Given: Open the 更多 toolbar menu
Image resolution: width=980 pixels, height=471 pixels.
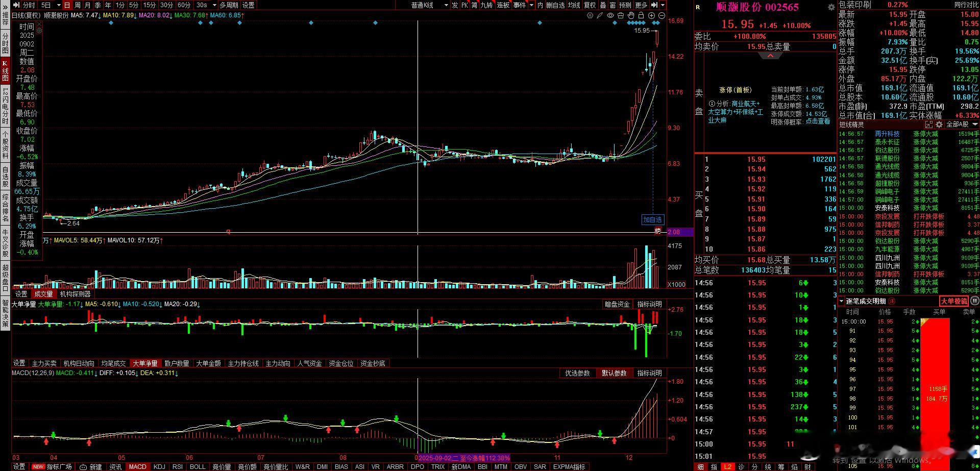Looking at the screenshot, I should (642, 5).
